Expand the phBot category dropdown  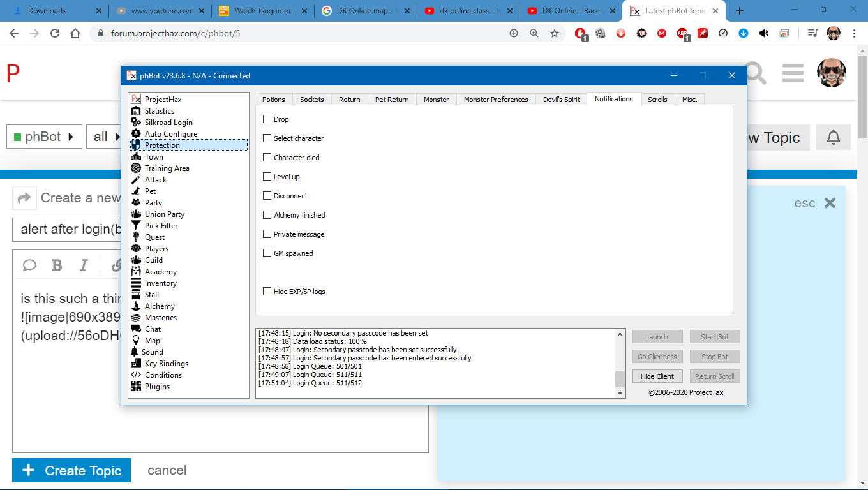pyautogui.click(x=44, y=137)
